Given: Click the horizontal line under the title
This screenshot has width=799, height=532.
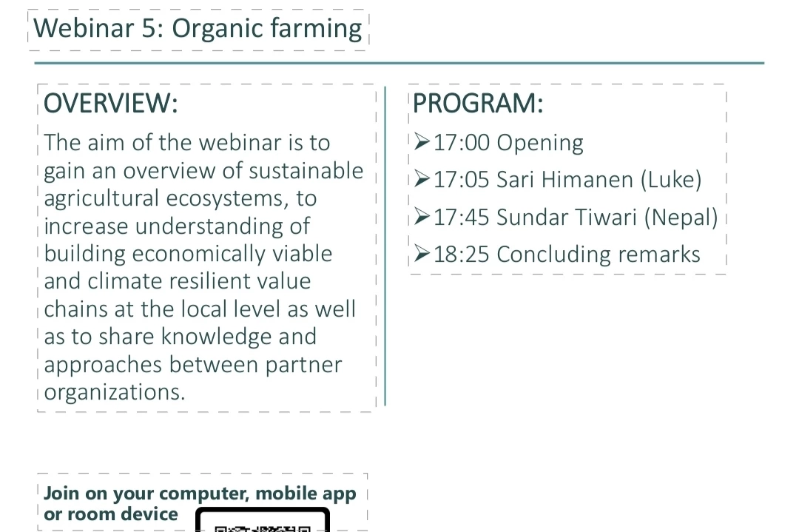Looking at the screenshot, I should (x=399, y=64).
